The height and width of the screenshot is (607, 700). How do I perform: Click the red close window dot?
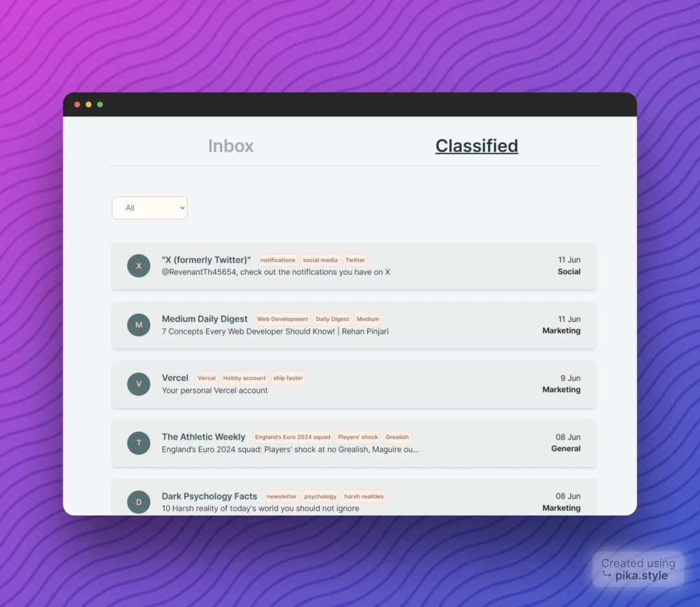pos(77,104)
